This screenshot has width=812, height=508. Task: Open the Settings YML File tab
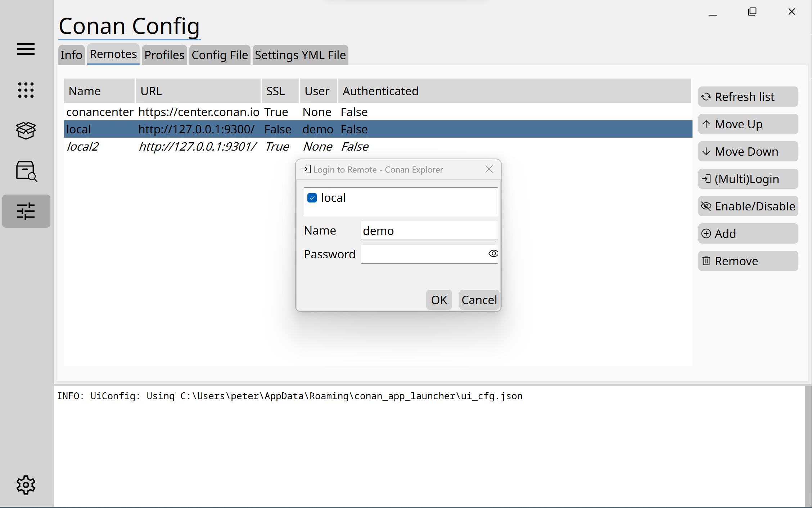coord(300,55)
